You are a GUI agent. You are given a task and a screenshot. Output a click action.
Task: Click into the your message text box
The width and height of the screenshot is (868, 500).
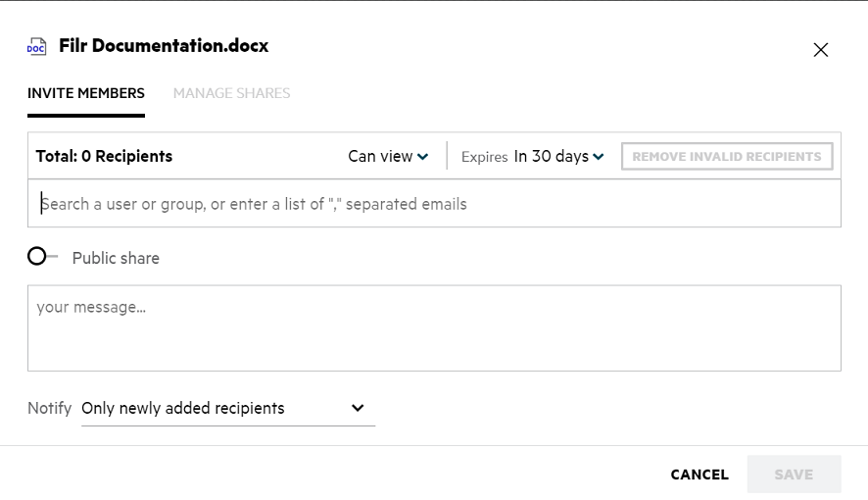click(x=434, y=328)
